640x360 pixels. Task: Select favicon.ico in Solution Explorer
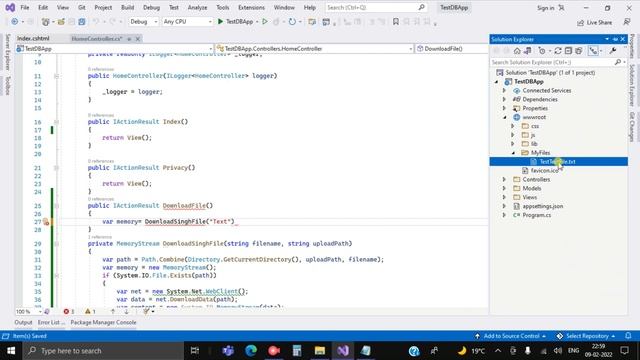pos(544,171)
